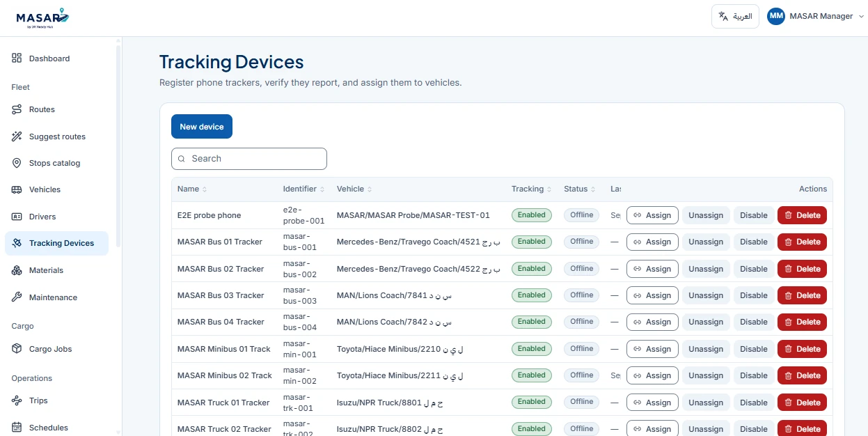Image resolution: width=868 pixels, height=436 pixels.
Task: Click link icon in MASAR Truck 01 Assign
Action: click(637, 403)
